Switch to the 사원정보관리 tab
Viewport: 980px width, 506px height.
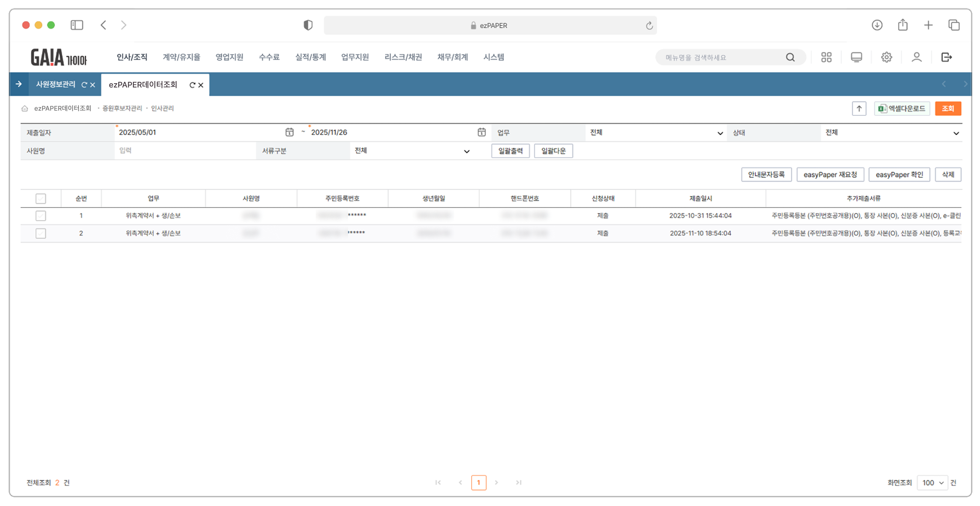point(56,84)
